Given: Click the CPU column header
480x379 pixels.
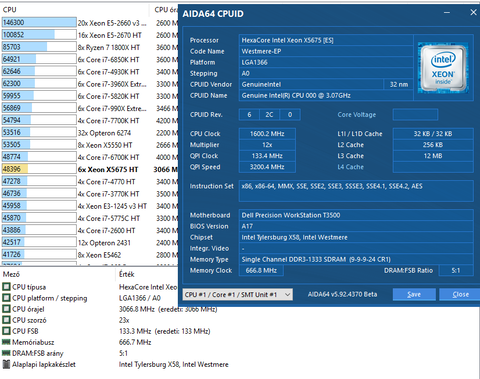Looking at the screenshot, I should (x=9, y=10).
